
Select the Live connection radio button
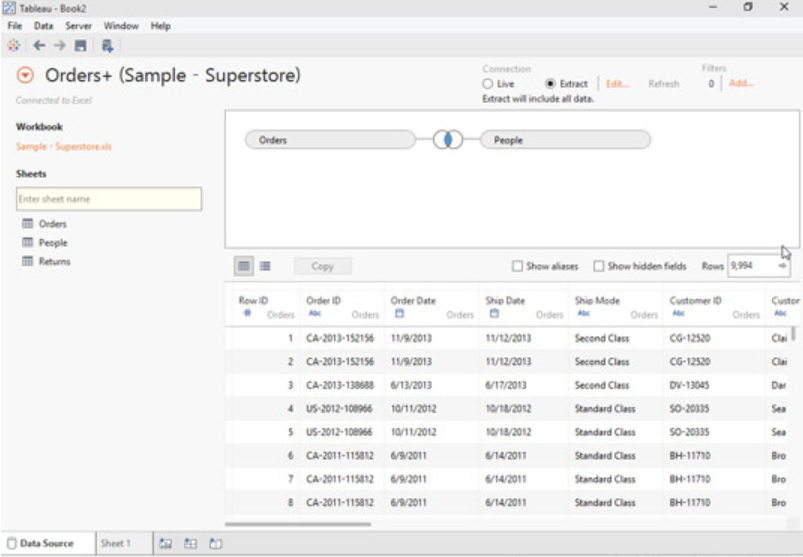[488, 83]
